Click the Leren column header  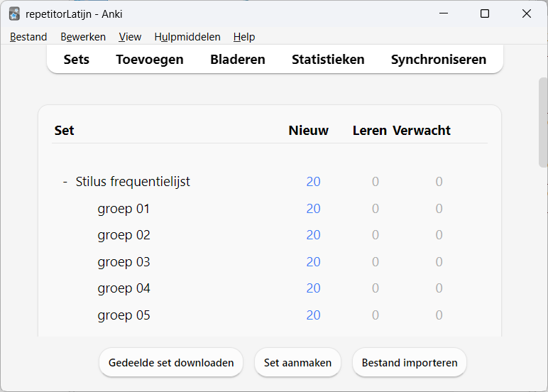pyautogui.click(x=369, y=131)
